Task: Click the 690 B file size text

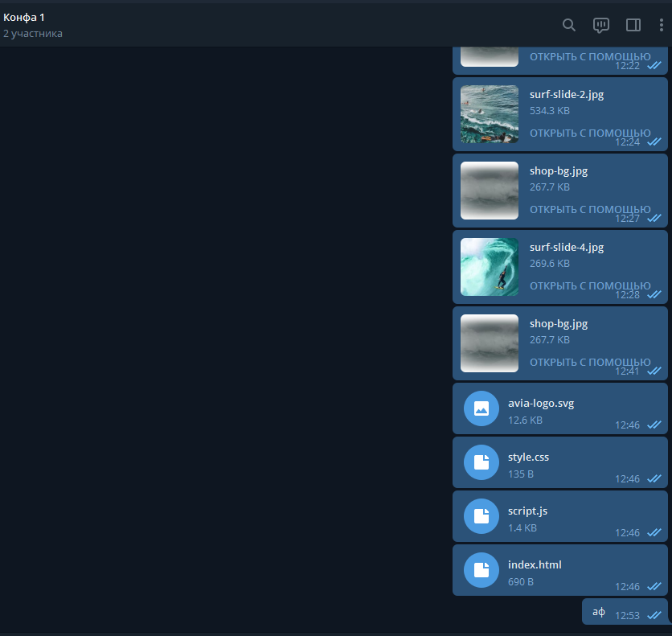Action: tap(521, 582)
